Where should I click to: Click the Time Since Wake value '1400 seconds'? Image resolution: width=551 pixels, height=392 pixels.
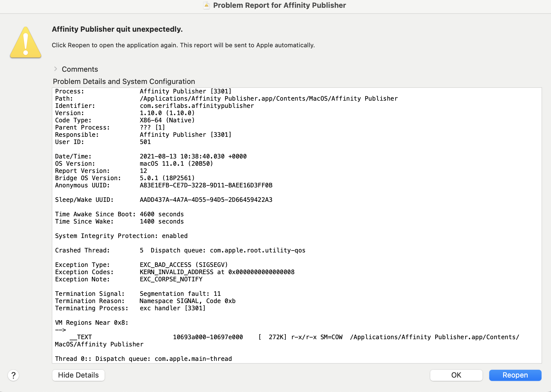pos(162,221)
